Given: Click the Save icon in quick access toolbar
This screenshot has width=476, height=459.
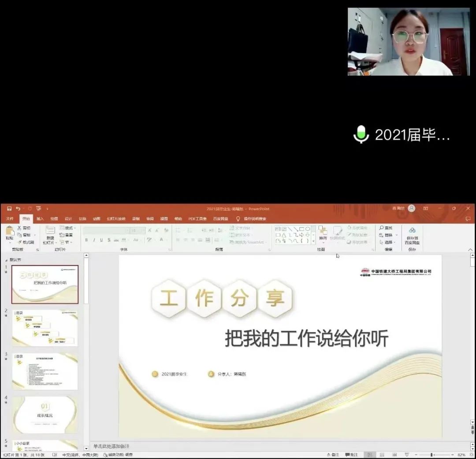Looking at the screenshot, I should [9, 208].
